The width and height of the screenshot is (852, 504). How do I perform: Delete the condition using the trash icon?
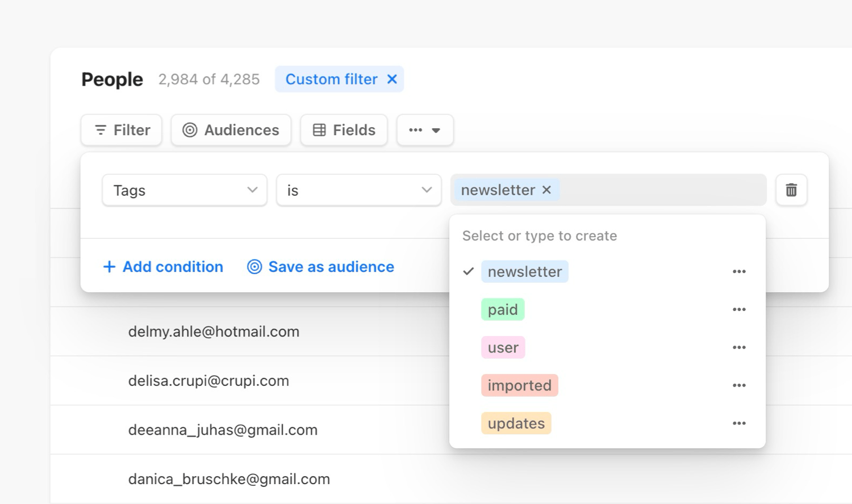(x=791, y=190)
